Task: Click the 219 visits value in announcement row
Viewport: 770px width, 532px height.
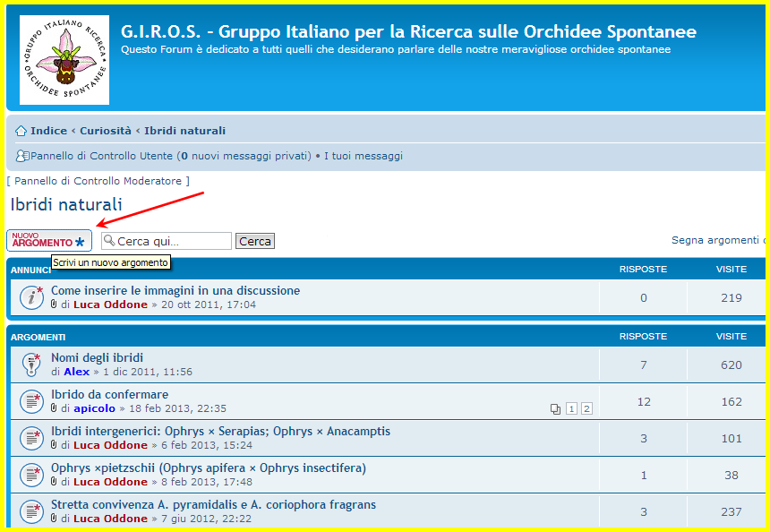Action: click(731, 297)
